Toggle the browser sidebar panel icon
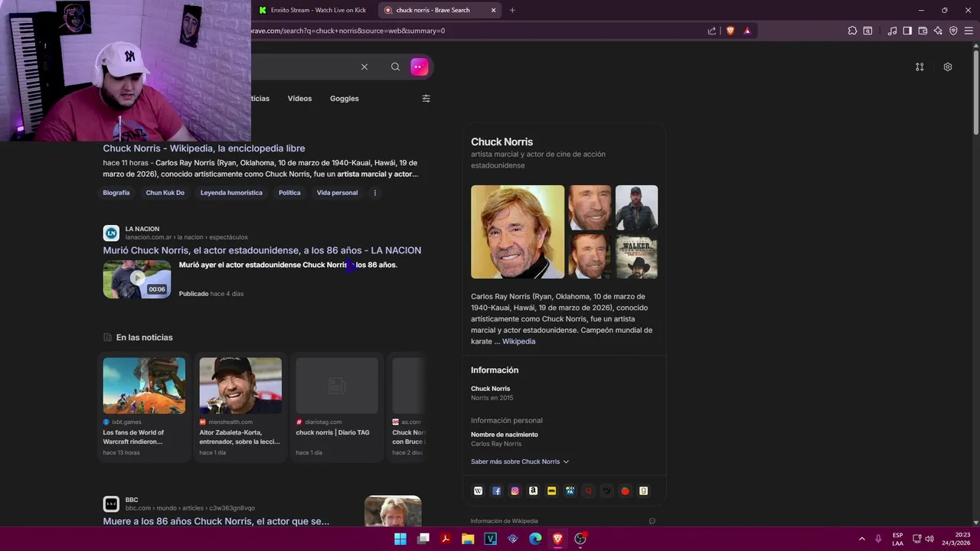This screenshot has width=980, height=551. pos(907,31)
